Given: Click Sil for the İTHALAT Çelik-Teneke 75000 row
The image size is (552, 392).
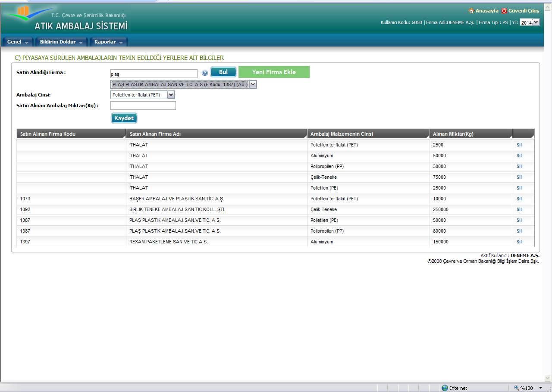Looking at the screenshot, I should tap(519, 177).
